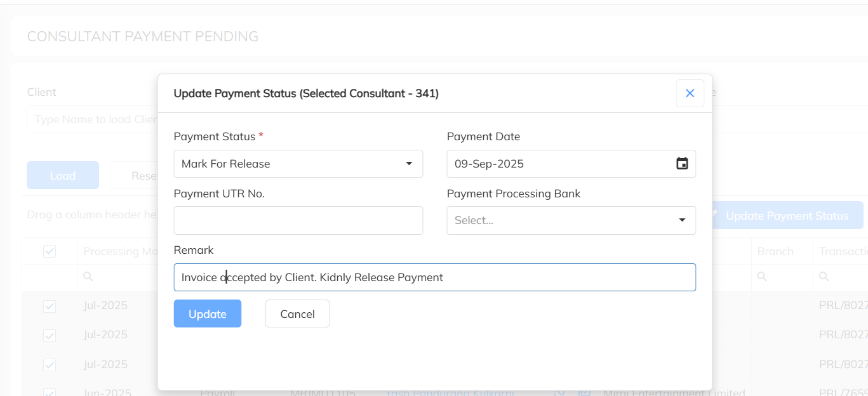868x396 pixels.
Task: Uncheck the first Jul-2025 row checkbox
Action: [50, 306]
